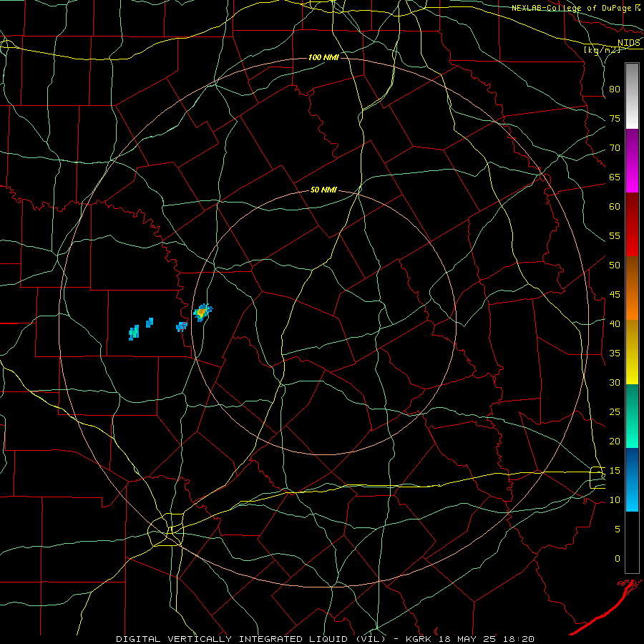Click the storm cell with the yellow-orange core
Viewport: 644px width, 644px height.
coord(202,313)
